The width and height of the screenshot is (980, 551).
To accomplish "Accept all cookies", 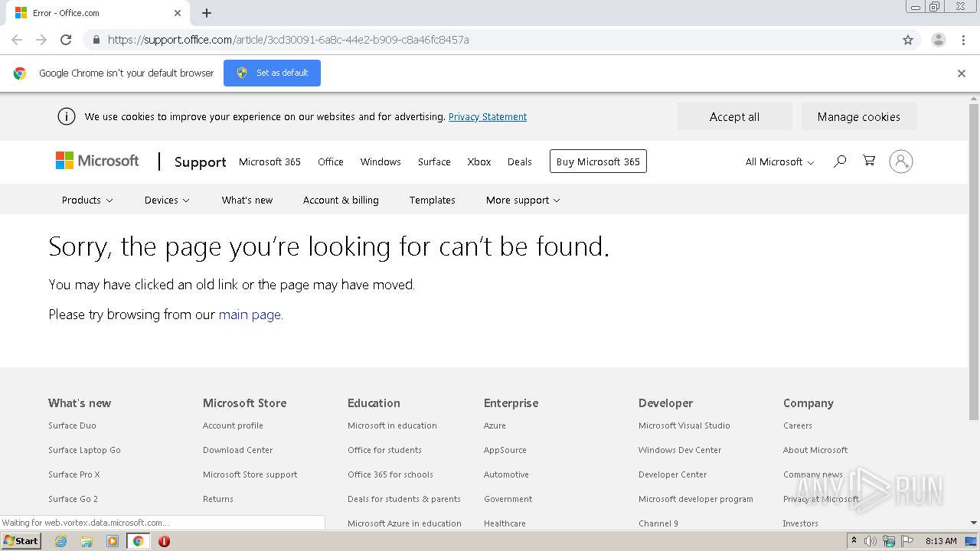I will pyautogui.click(x=734, y=116).
